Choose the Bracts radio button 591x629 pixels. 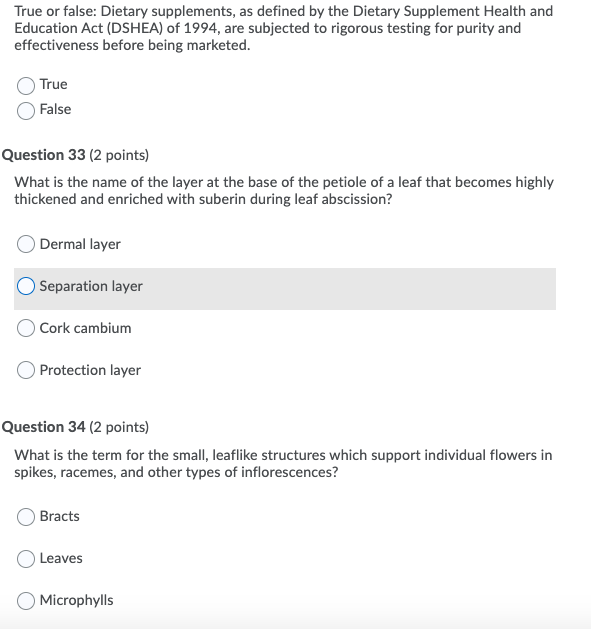26,517
